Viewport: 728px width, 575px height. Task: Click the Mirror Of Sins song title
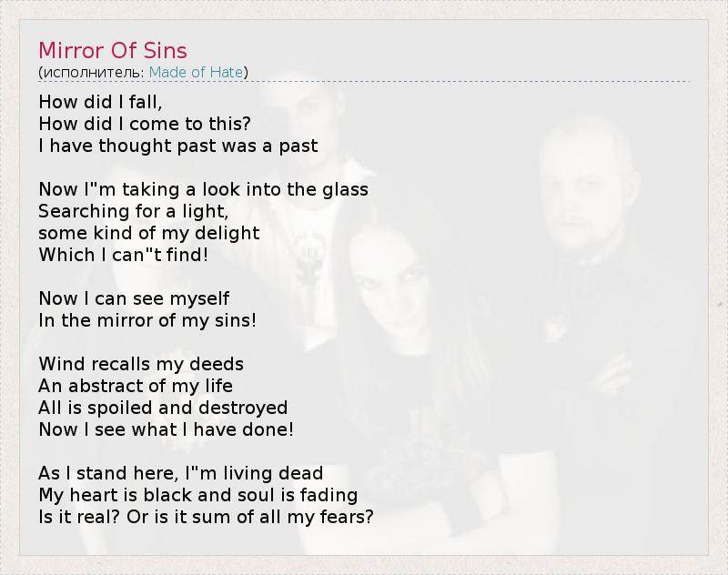pyautogui.click(x=113, y=49)
